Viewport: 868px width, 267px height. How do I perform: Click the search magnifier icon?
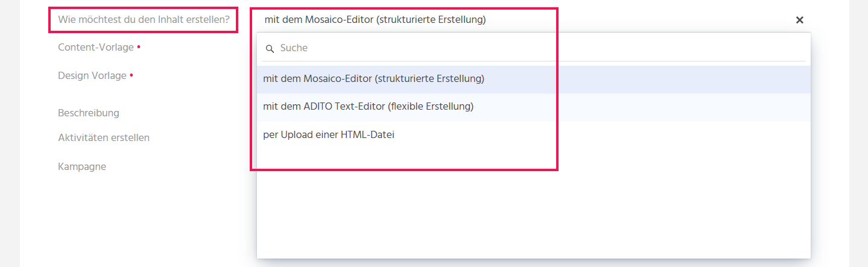270,48
